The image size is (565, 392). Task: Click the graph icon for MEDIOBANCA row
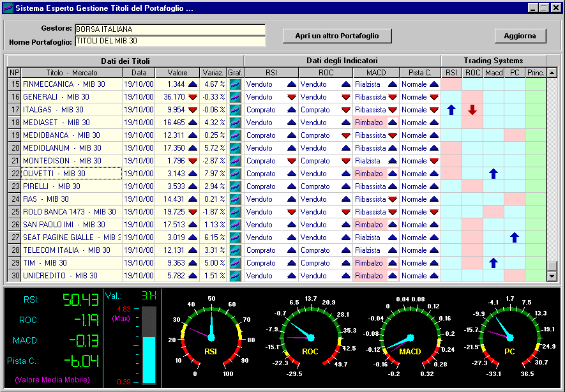(x=236, y=135)
